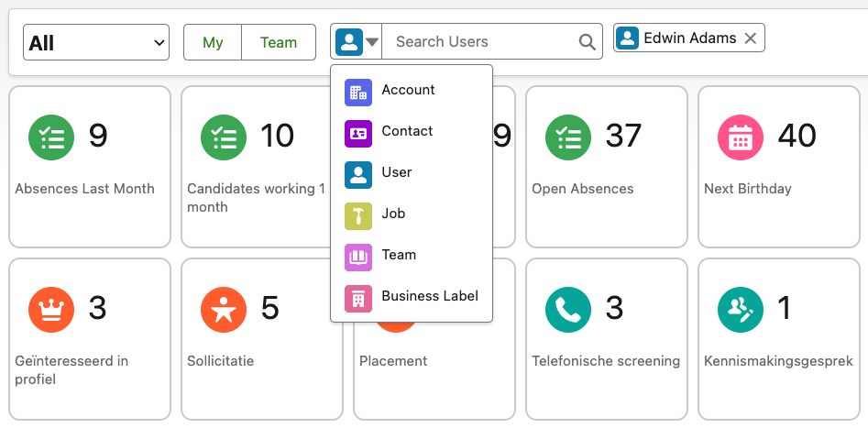Open the Absences Last Month tile
868x428 pixels.
point(90,167)
